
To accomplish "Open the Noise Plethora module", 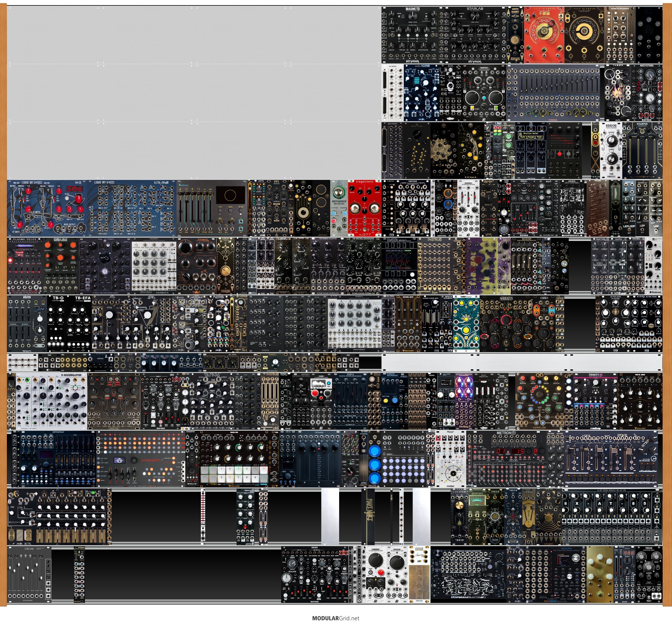I will tap(647, 93).
